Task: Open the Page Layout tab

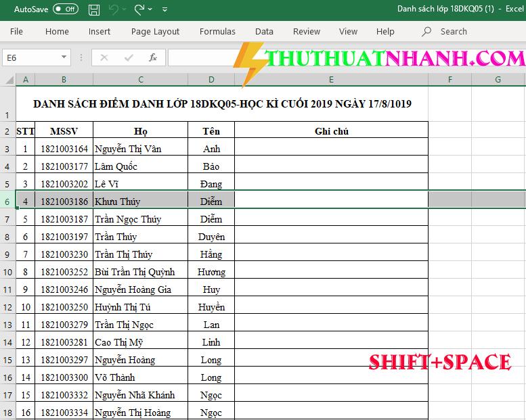Action: [x=155, y=32]
